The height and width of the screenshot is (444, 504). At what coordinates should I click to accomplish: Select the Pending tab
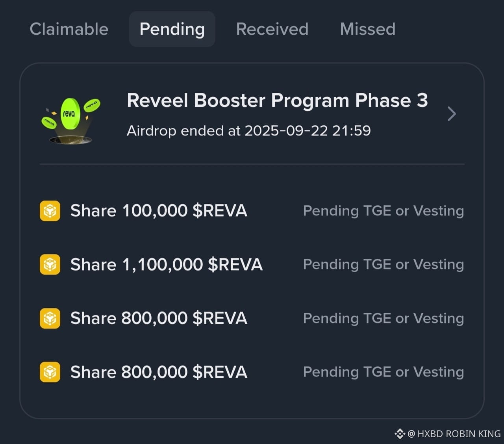(x=172, y=29)
